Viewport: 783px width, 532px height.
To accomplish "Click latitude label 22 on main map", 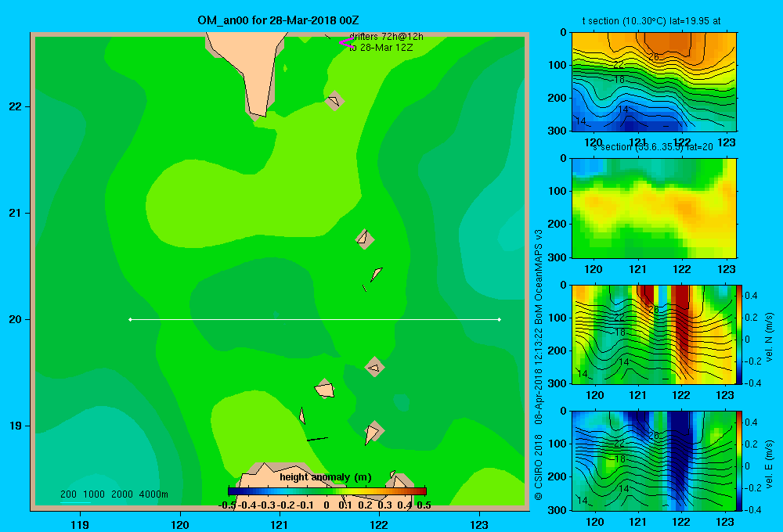I will point(16,106).
